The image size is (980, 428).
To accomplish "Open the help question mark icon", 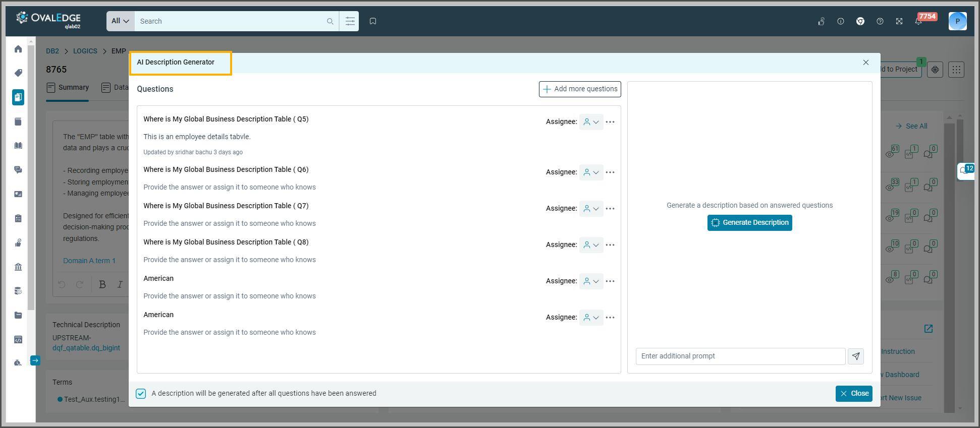I will pos(880,21).
